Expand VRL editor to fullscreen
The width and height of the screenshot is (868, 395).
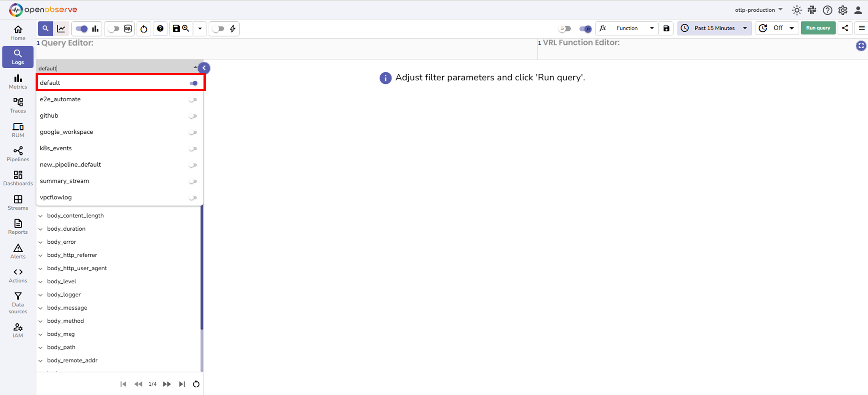(x=861, y=46)
